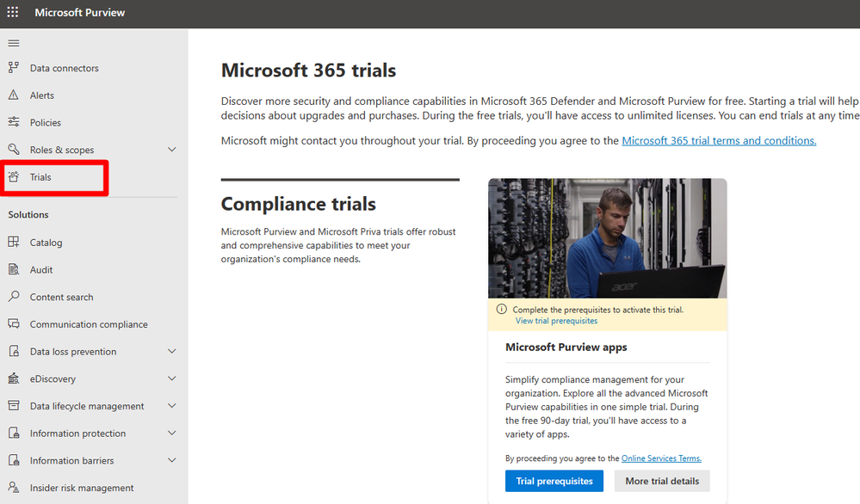Open Catalog under Solutions
The image size is (860, 504).
pyautogui.click(x=46, y=243)
